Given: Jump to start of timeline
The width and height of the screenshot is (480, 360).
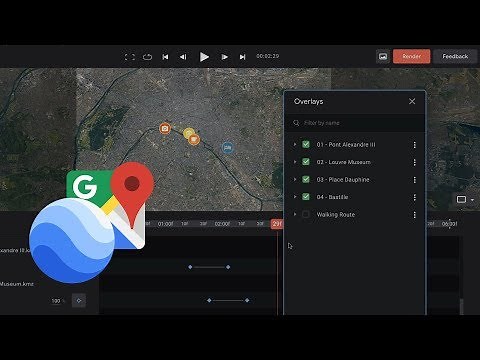Looking at the screenshot, I should point(165,57).
